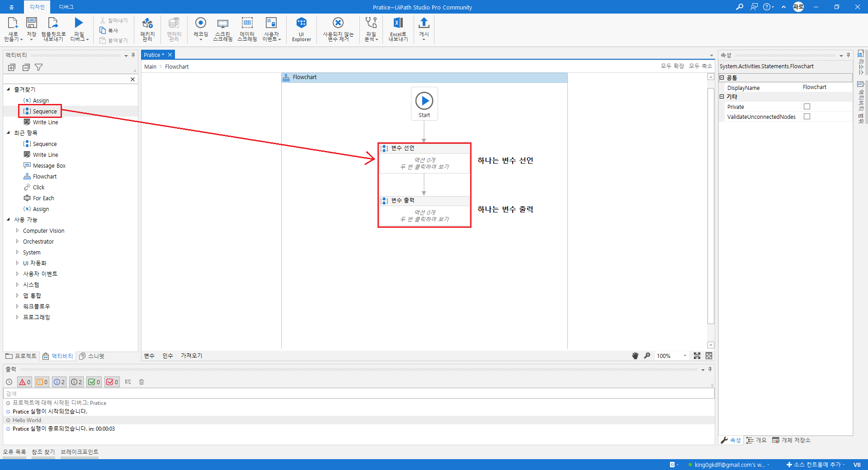Click the Copy button in ribbon
Viewport: 868px width, 470px height.
(x=109, y=30)
